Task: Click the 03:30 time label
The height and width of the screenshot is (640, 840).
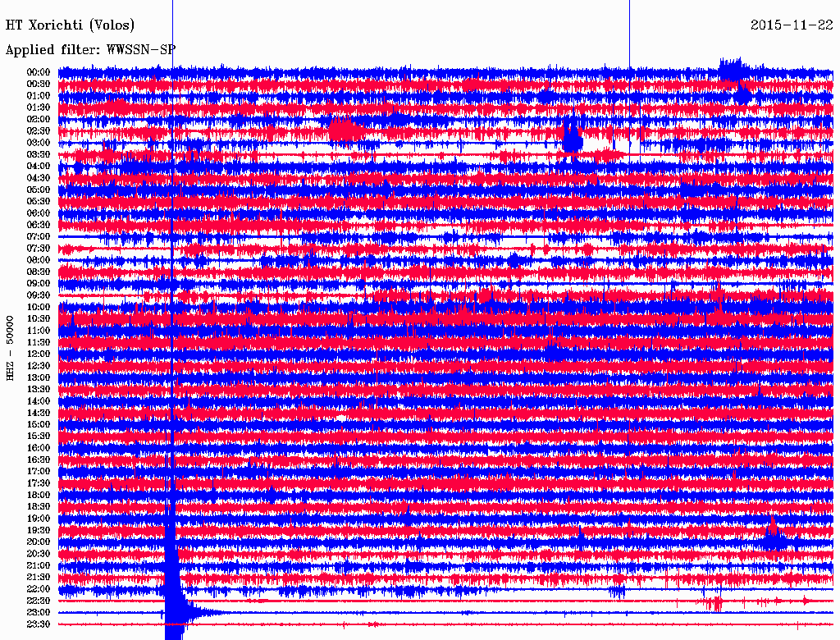Action: [38, 154]
